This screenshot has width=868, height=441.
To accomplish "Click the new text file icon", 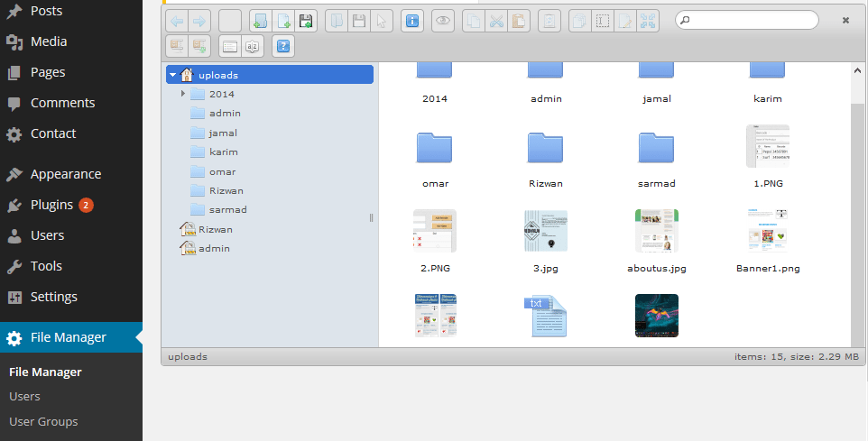I will 283,21.
